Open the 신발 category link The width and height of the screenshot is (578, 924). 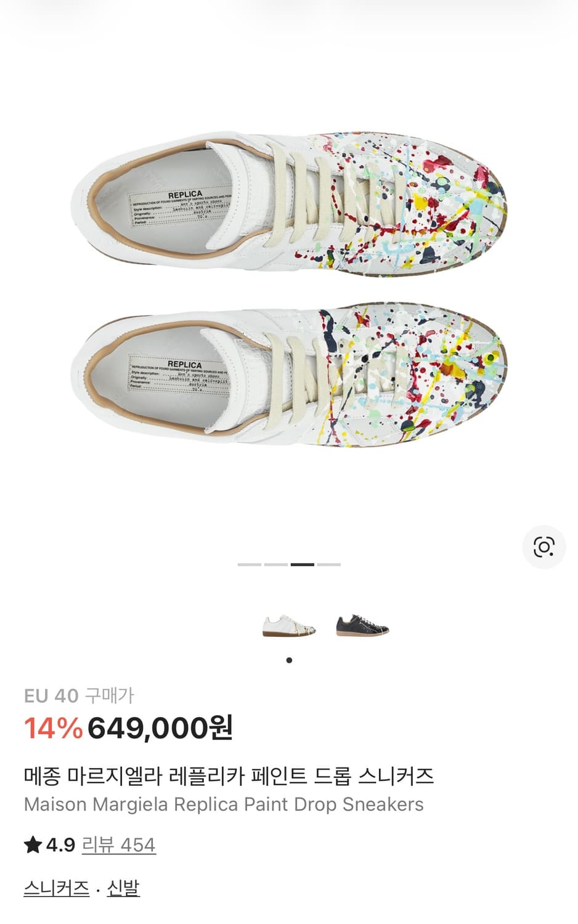[123, 888]
